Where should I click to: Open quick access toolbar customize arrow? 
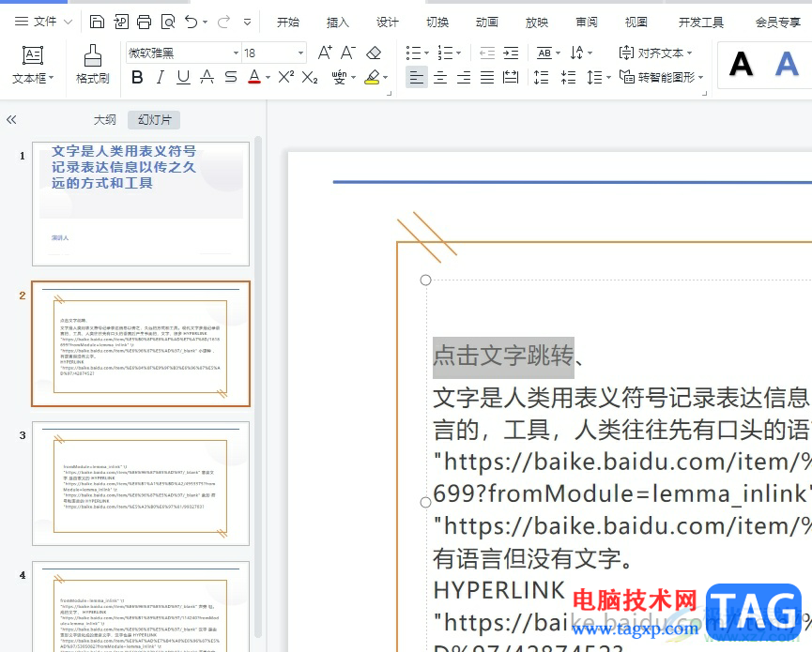pyautogui.click(x=248, y=22)
